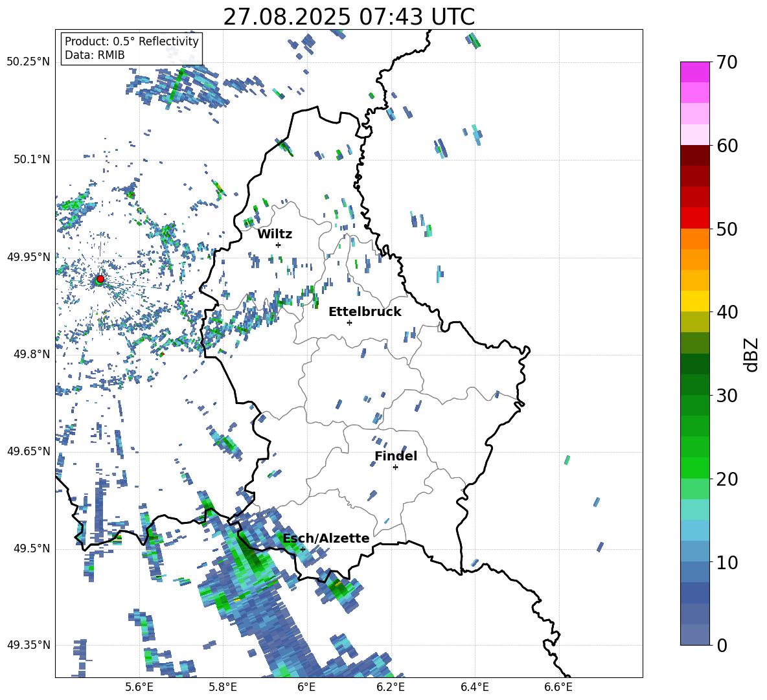Click the Wiltz city label

275,234
